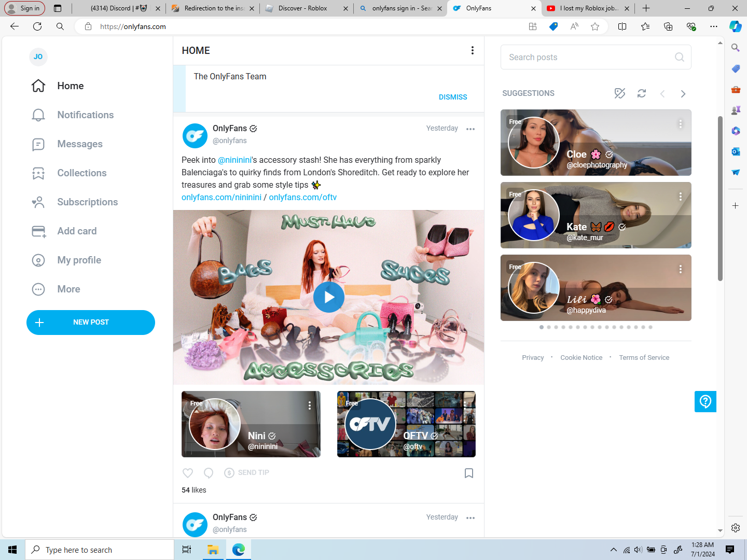This screenshot has height=560, width=747.
Task: Open the HOME feed options menu
Action: (472, 50)
